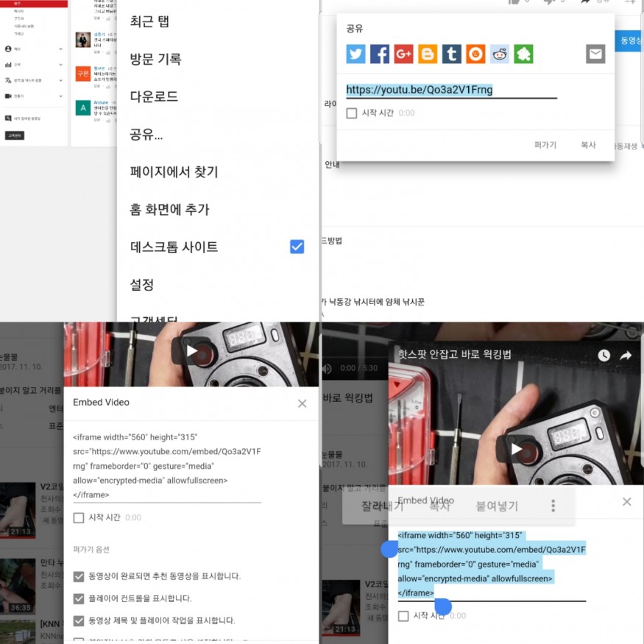
Task: Open the 21:13 thumbnail beside the highlighted code
Action: click(341, 608)
